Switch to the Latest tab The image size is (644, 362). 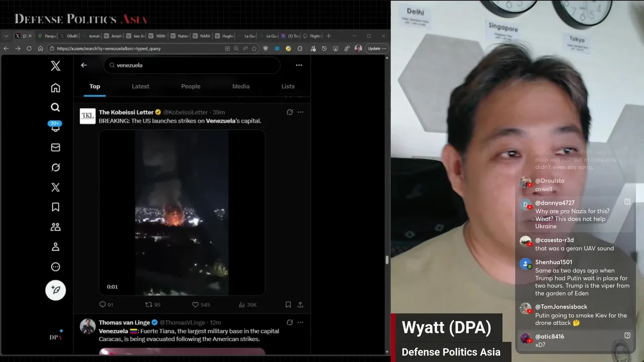tap(140, 86)
